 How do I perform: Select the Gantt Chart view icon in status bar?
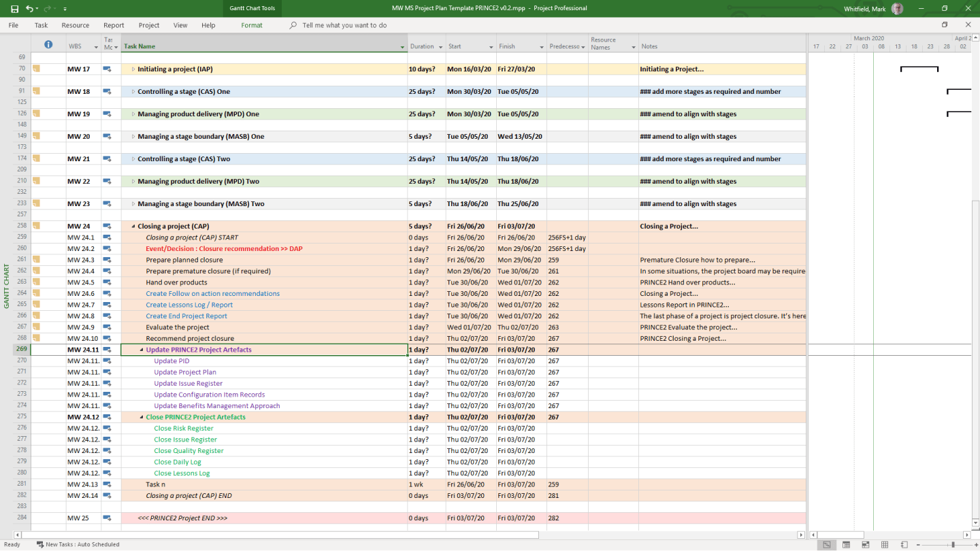[826, 544]
